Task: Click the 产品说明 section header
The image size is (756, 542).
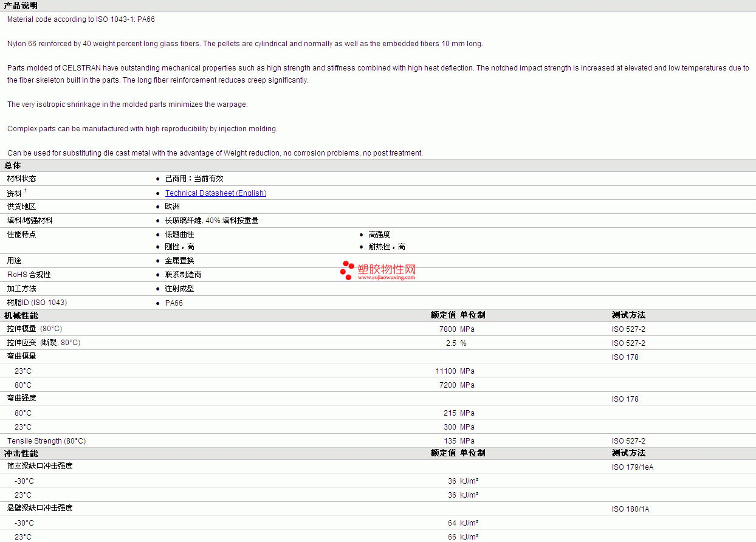Action: pos(21,5)
